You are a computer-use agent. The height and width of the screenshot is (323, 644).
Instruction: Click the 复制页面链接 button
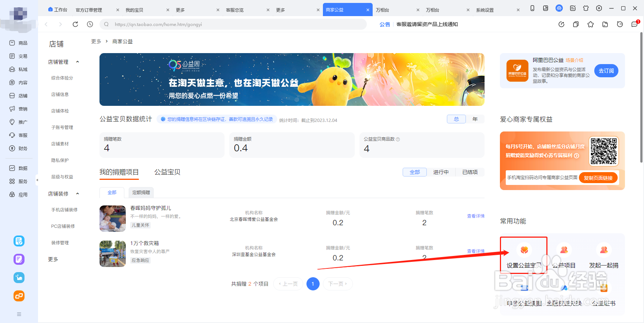(x=598, y=178)
